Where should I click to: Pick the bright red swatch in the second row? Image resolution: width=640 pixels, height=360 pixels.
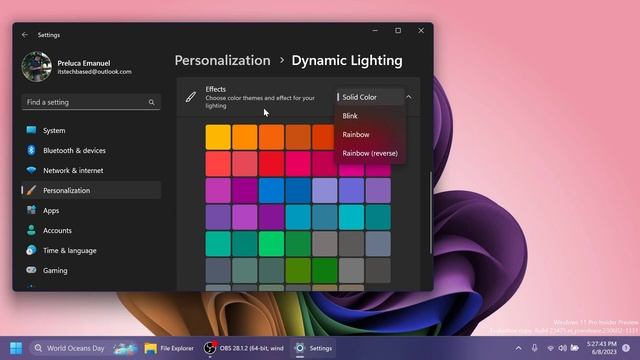[271, 164]
